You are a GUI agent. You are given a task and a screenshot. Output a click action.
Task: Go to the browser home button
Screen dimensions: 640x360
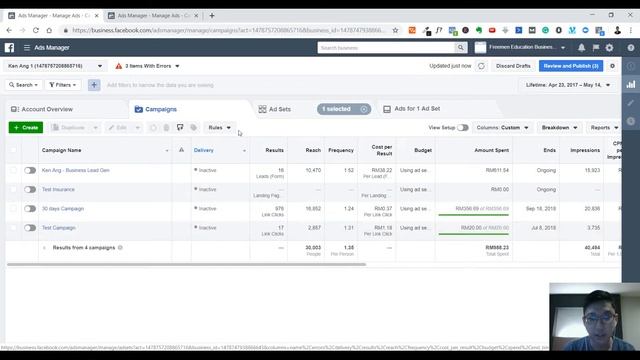coord(49,30)
